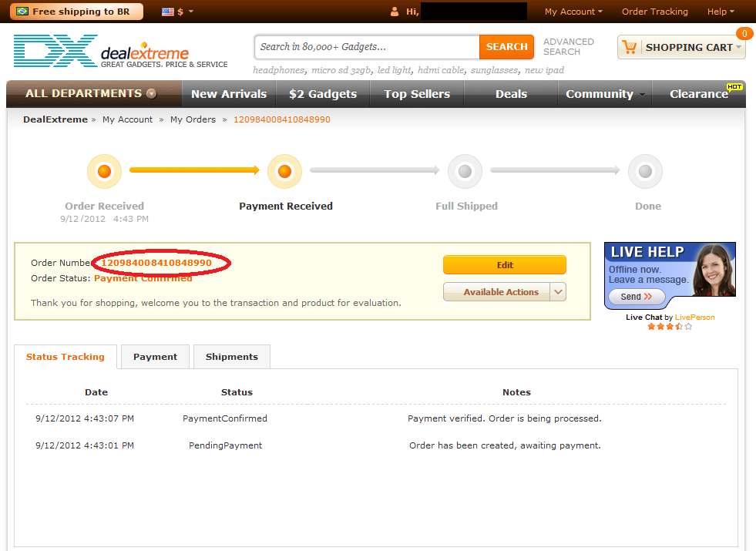
Task: Click the Live Chat star rating
Action: coord(670,326)
